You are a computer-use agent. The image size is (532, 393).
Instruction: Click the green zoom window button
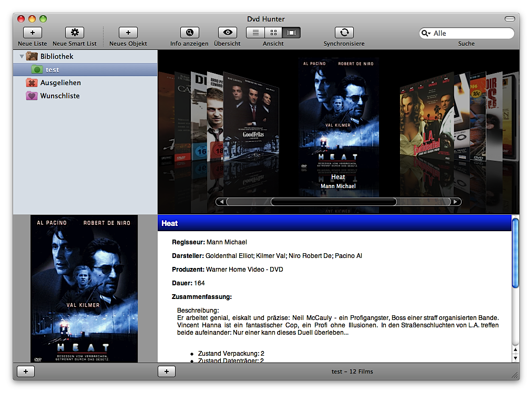pyautogui.click(x=43, y=18)
